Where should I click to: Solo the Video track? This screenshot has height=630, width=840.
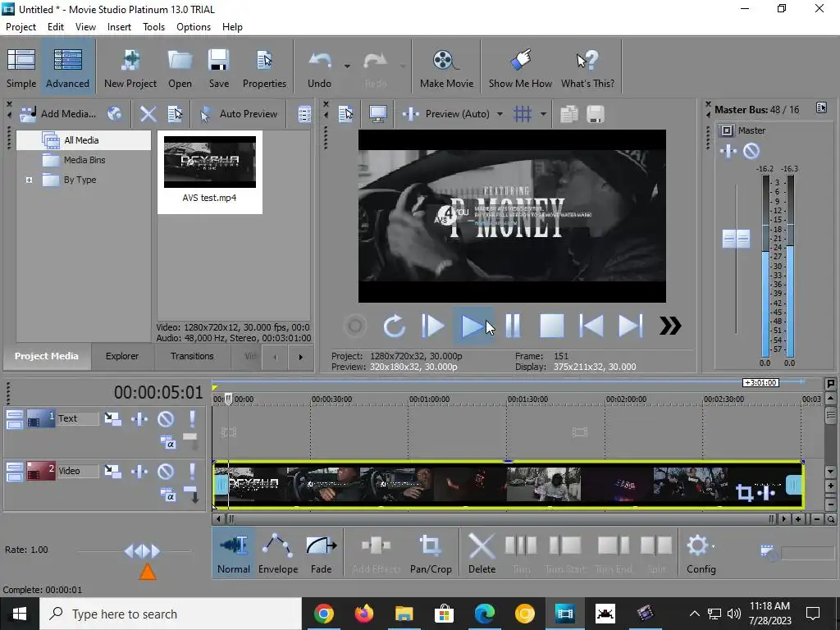192,472
